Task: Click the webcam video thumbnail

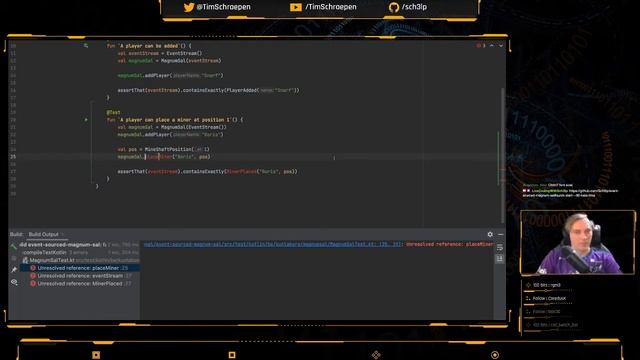Action: click(x=578, y=242)
